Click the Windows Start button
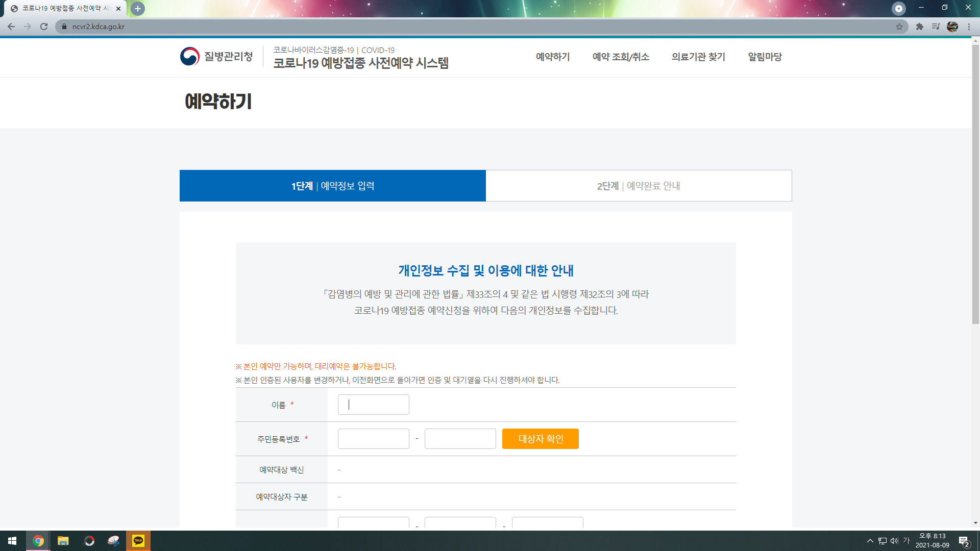The width and height of the screenshot is (980, 551). pyautogui.click(x=12, y=541)
